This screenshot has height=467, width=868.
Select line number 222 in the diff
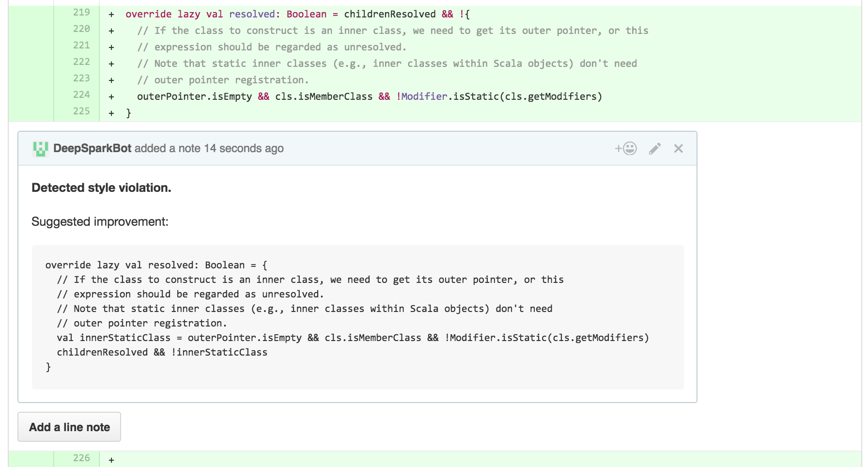pos(81,62)
